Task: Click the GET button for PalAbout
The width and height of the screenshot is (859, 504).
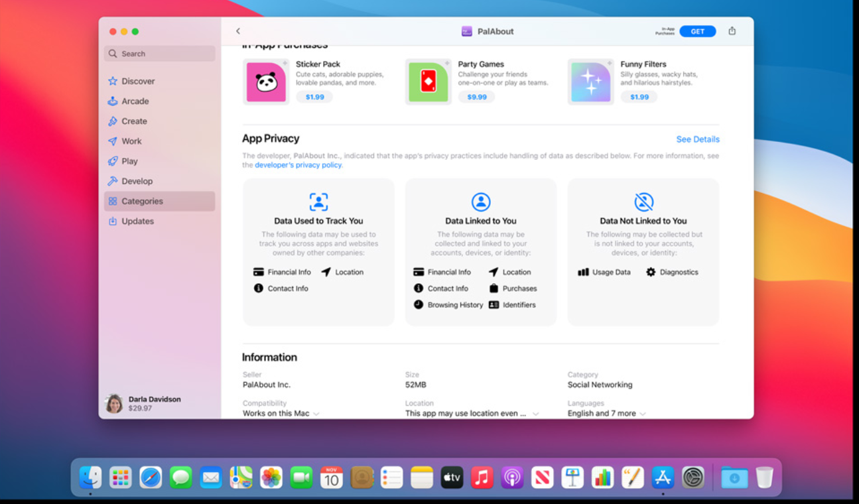Action: click(697, 31)
